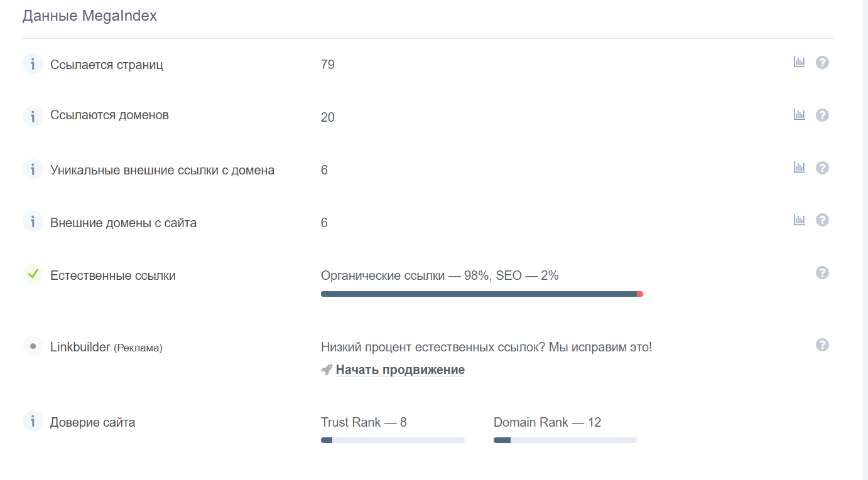View chart for Внешние домены с сайта
The width and height of the screenshot is (868, 480).
(799, 220)
